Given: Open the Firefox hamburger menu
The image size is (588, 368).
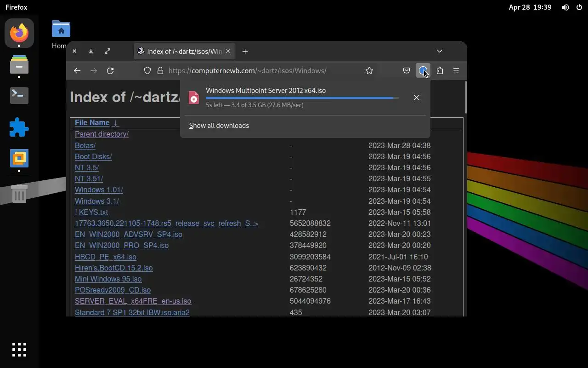Looking at the screenshot, I should 456,70.
